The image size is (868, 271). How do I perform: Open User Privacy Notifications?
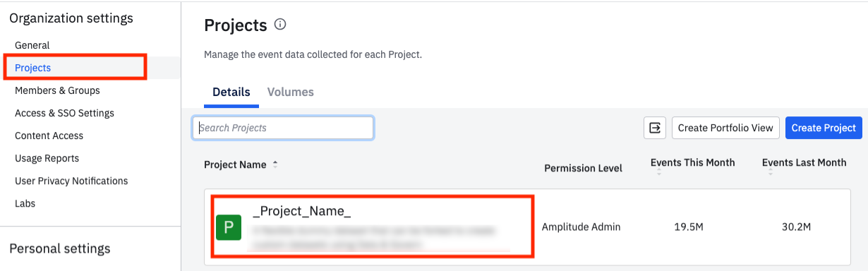click(71, 181)
